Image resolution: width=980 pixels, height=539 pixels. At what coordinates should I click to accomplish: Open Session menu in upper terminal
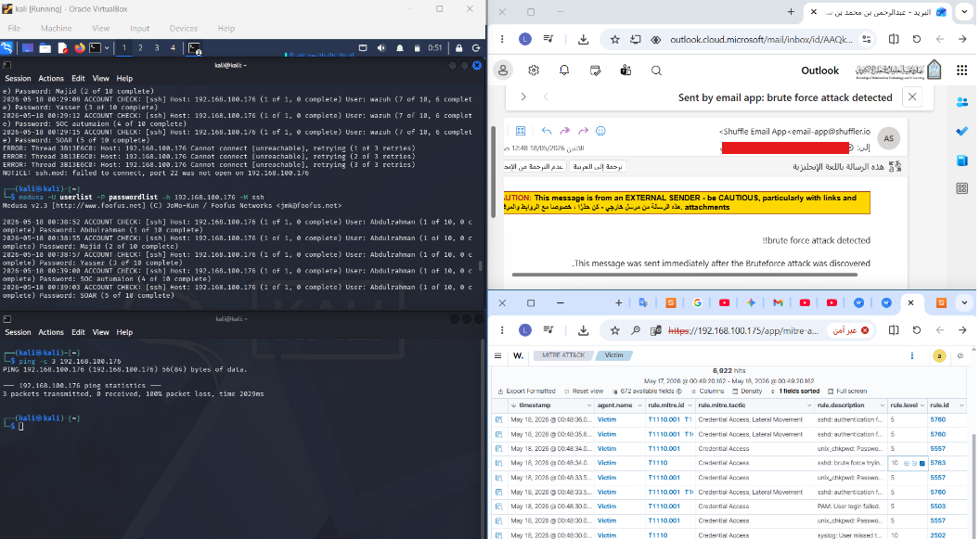click(18, 79)
